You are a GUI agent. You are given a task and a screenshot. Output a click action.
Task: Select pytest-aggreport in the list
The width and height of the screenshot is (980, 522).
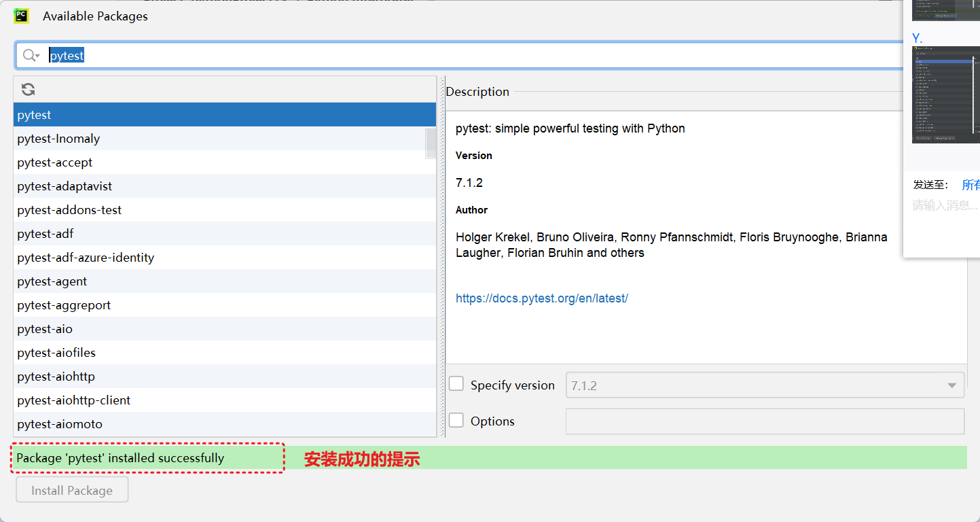tap(225, 305)
